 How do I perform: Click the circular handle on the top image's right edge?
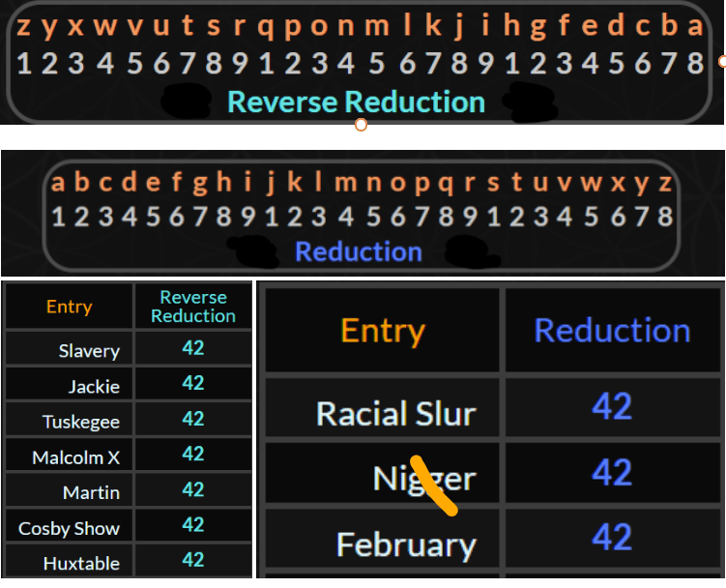[722, 62]
